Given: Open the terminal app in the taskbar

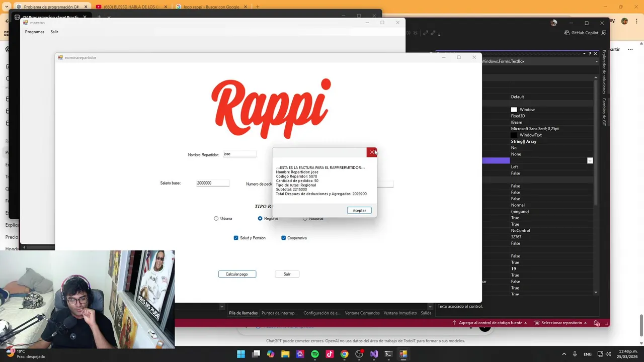Looking at the screenshot, I should [x=388, y=354].
